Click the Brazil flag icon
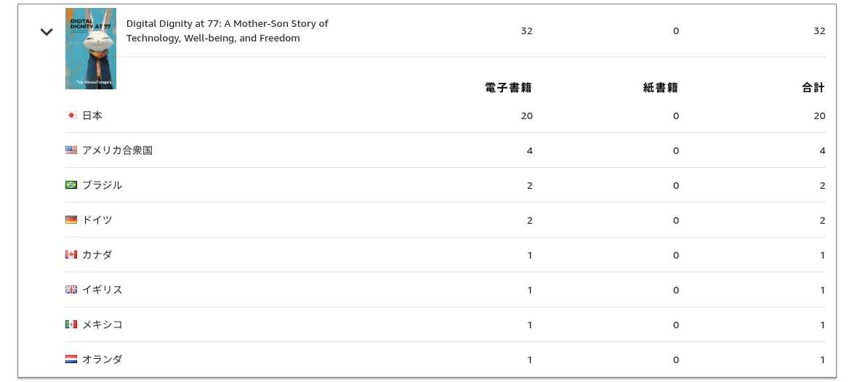Screen dimensions: 868x382 click(71, 184)
